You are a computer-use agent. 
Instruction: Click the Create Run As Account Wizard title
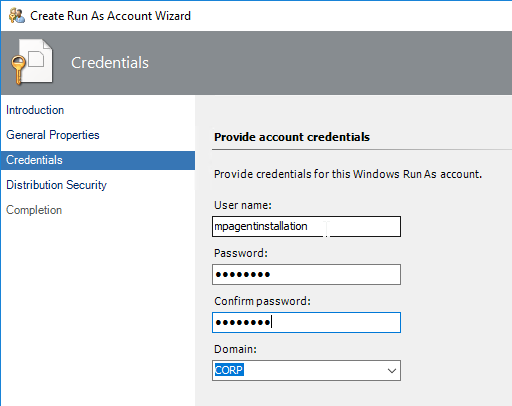point(110,16)
